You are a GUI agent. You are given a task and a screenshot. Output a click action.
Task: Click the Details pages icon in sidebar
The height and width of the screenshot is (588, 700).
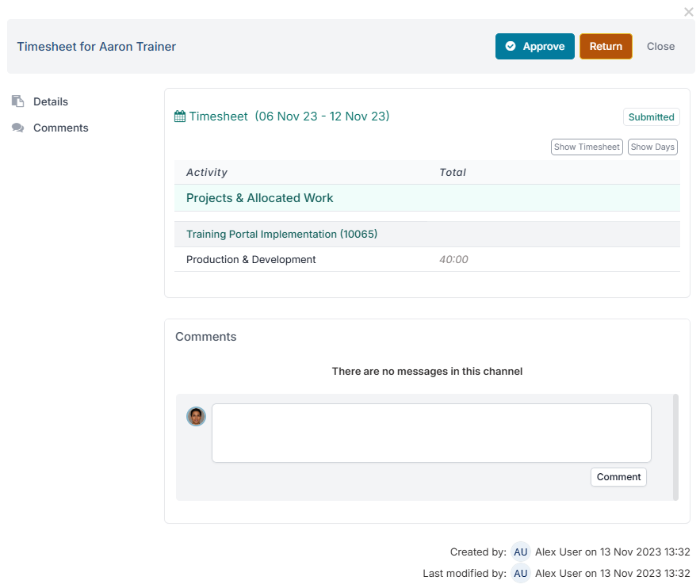17,101
